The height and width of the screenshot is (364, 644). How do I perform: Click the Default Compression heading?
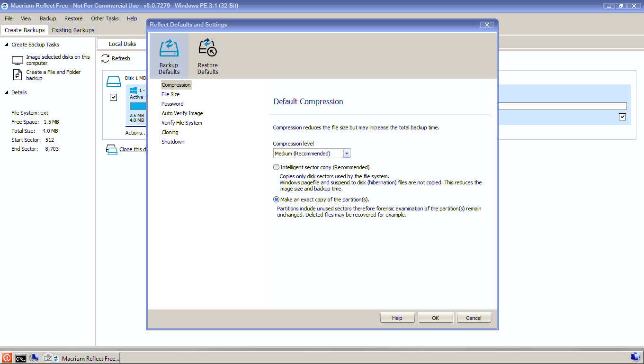tap(308, 101)
